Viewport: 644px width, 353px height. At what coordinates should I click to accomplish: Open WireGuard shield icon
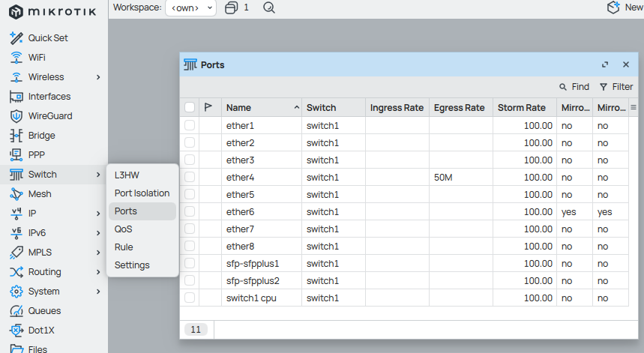pyautogui.click(x=16, y=116)
